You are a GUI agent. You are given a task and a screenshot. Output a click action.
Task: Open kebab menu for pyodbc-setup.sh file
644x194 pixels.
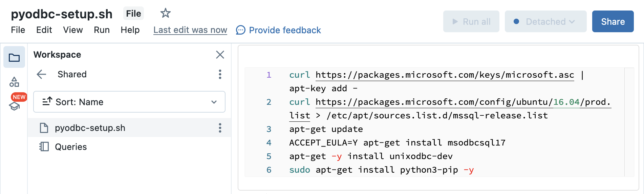click(220, 128)
